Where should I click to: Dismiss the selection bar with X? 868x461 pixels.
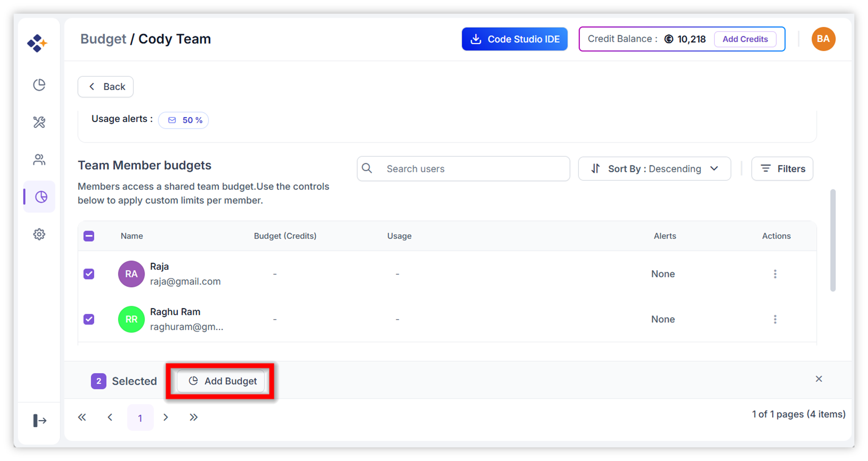coord(819,379)
